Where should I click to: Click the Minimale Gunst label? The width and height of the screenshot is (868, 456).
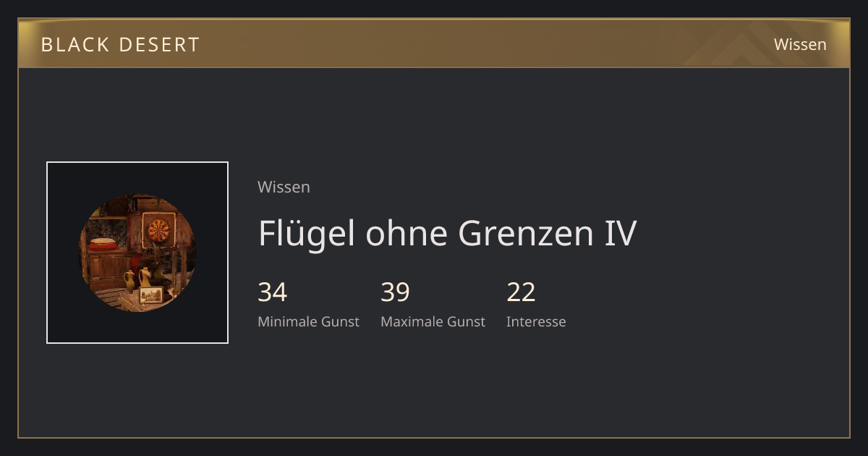click(x=308, y=321)
